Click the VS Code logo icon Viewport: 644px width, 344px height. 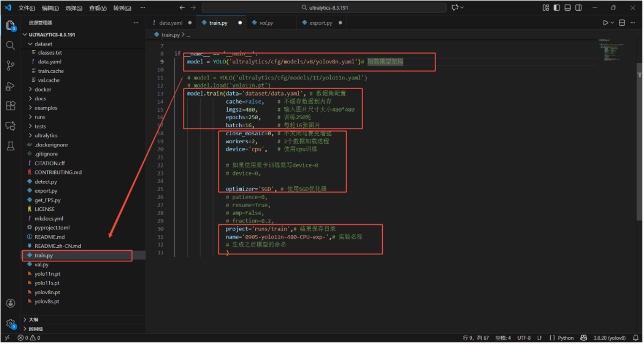[x=7, y=8]
